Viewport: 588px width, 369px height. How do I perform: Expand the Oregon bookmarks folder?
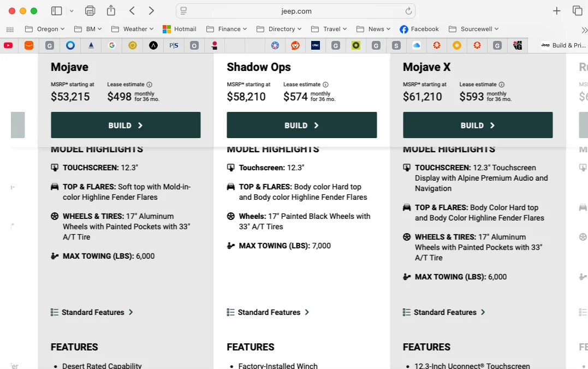point(45,29)
